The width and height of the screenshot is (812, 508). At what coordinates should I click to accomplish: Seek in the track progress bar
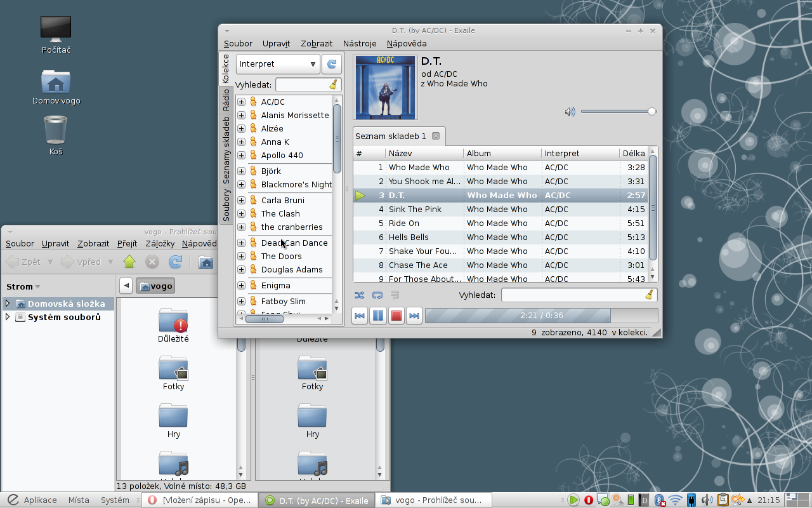click(x=541, y=316)
